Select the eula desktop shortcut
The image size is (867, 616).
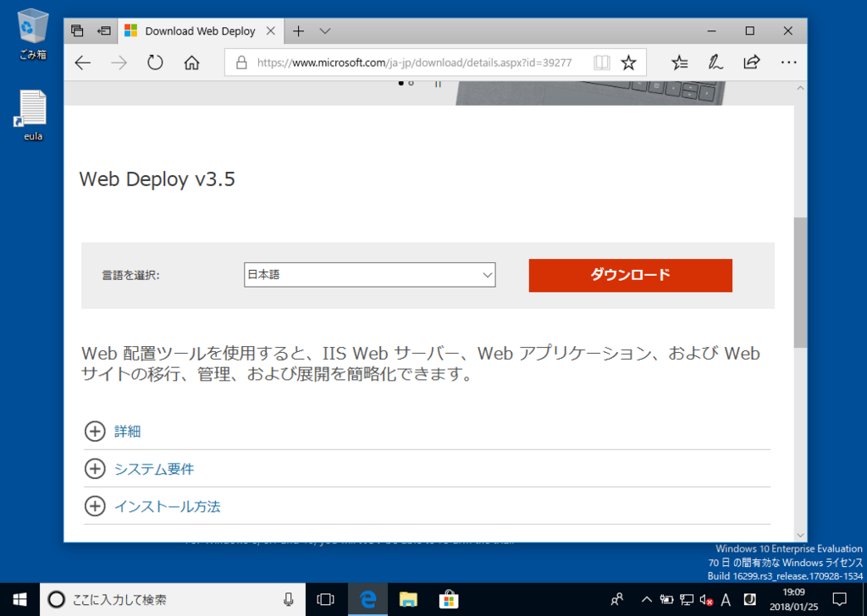tap(33, 115)
